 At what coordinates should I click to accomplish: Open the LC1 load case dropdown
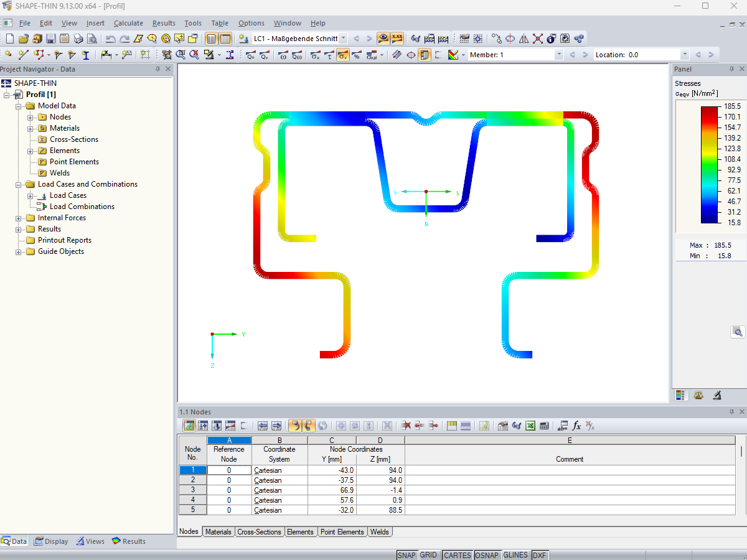pyautogui.click(x=342, y=38)
